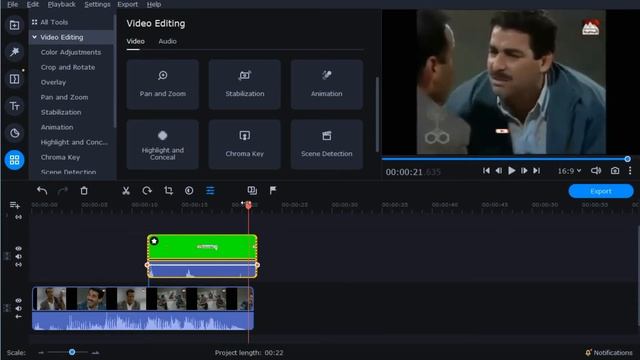
Task: Zoom out timeline with Scale minus button
Action: tap(41, 353)
